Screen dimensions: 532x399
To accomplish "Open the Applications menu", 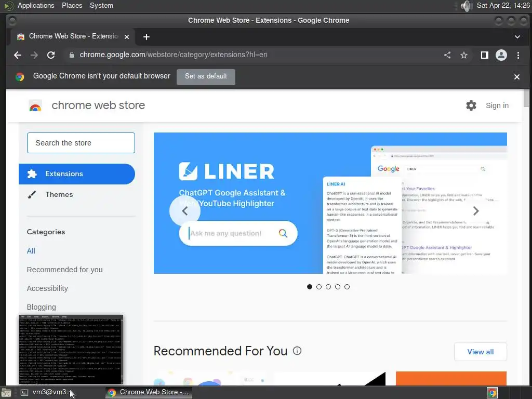I will coord(36,5).
